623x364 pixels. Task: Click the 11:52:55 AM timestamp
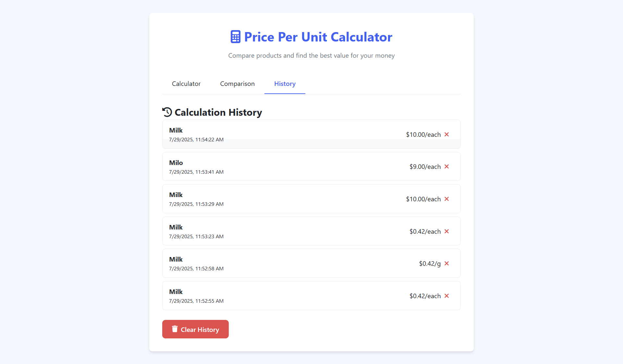tap(196, 301)
